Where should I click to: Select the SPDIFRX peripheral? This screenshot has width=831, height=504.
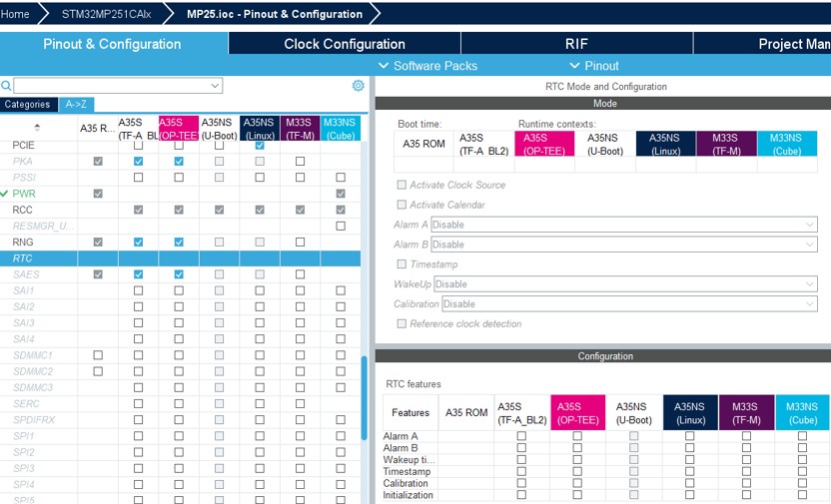34,420
